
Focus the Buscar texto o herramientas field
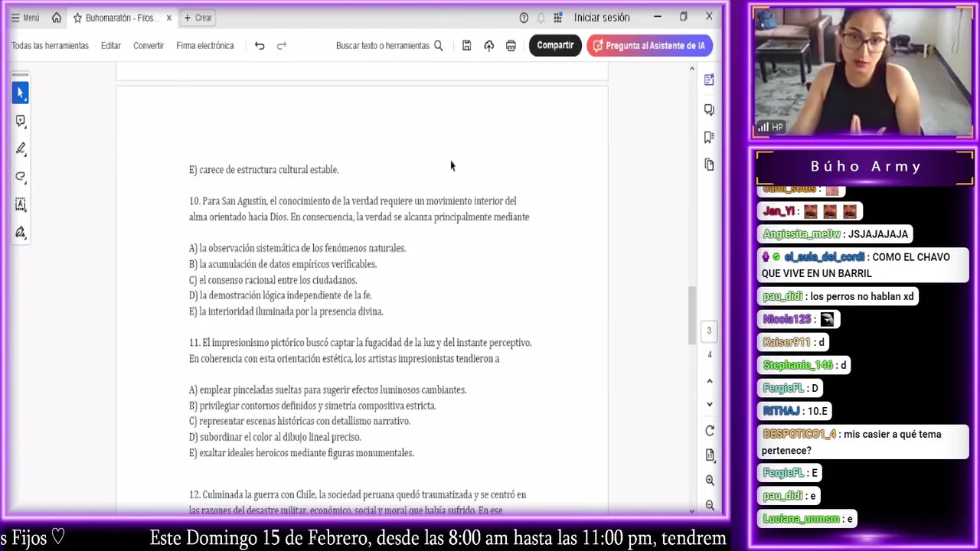pyautogui.click(x=383, y=46)
